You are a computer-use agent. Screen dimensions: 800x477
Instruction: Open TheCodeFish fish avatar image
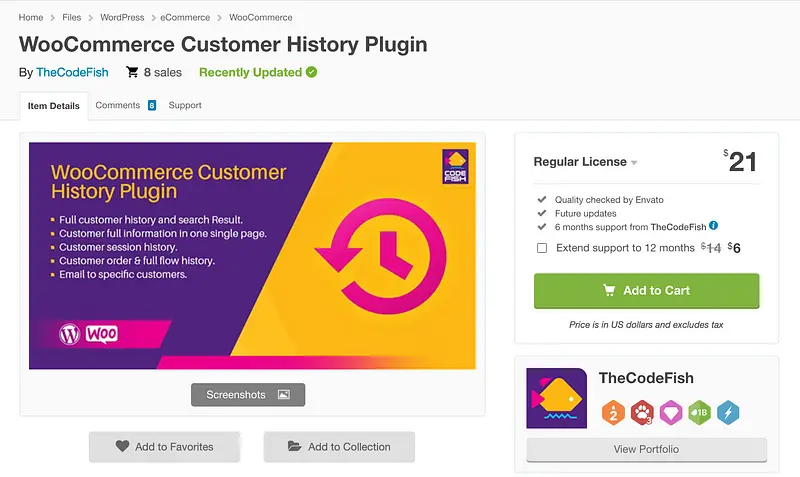[x=556, y=399]
